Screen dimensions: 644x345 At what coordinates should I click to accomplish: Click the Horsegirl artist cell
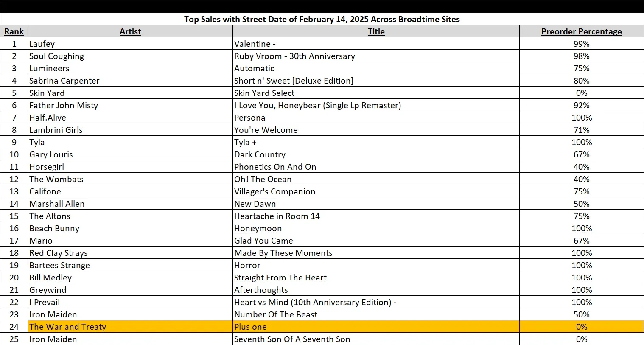tap(130, 167)
